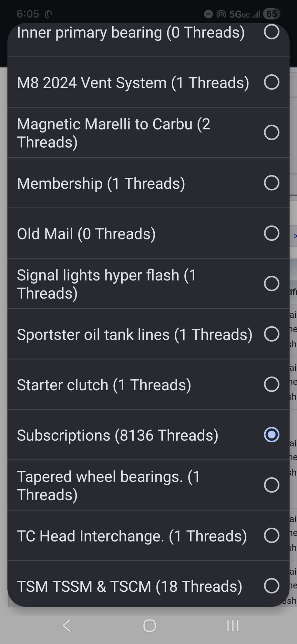
Task: Choose M8 2024 Vent System folder
Action: pos(271,82)
